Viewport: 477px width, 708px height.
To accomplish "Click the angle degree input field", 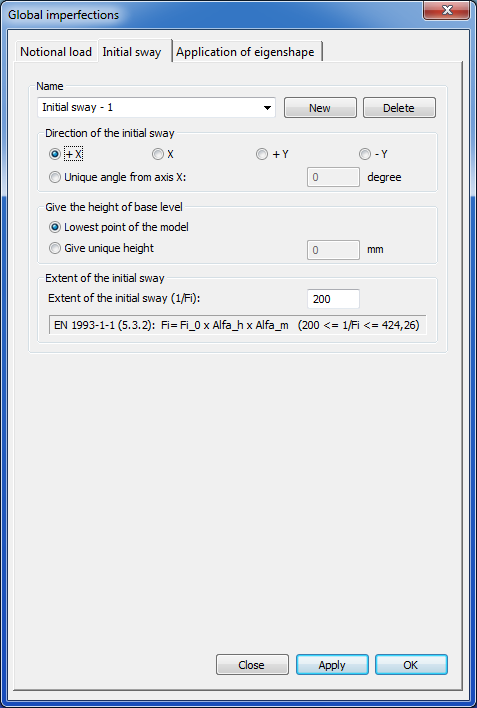I will pyautogui.click(x=333, y=177).
